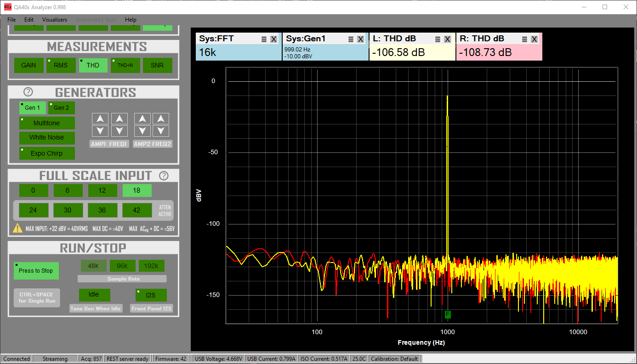The width and height of the screenshot is (637, 364).
Task: Toggle the front panel I2S button
Action: pos(151,295)
